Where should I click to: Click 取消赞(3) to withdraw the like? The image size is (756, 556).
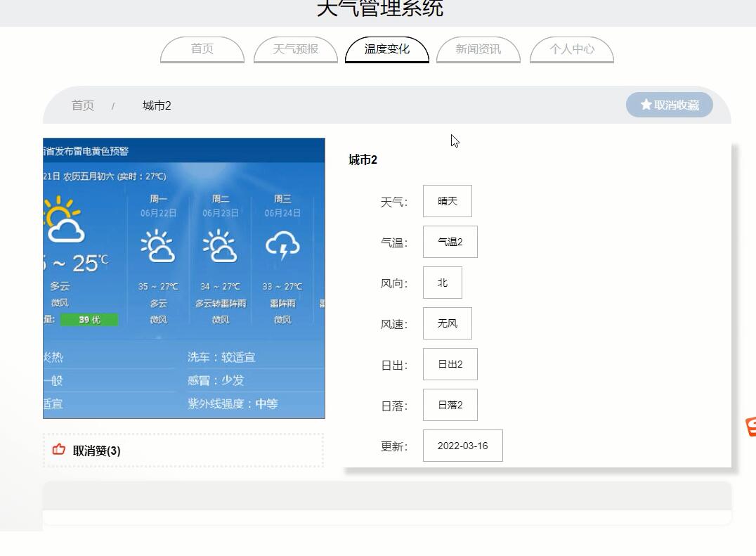(95, 450)
